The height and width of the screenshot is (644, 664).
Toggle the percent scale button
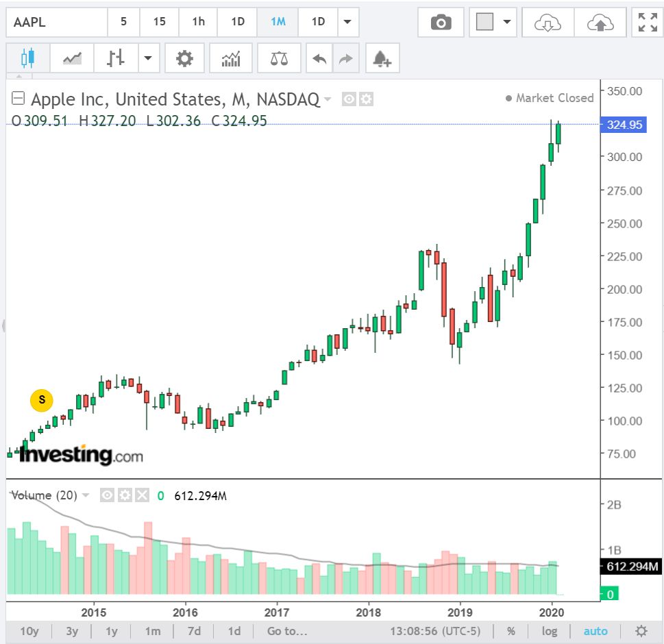tap(511, 631)
